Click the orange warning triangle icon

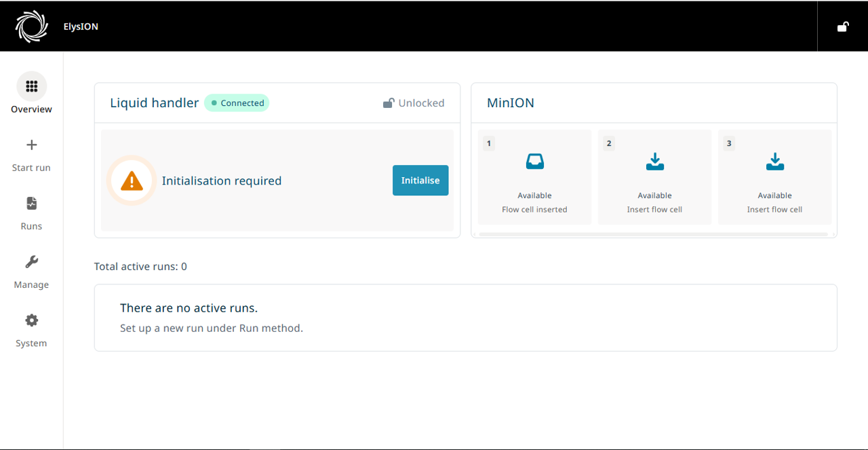point(132,181)
